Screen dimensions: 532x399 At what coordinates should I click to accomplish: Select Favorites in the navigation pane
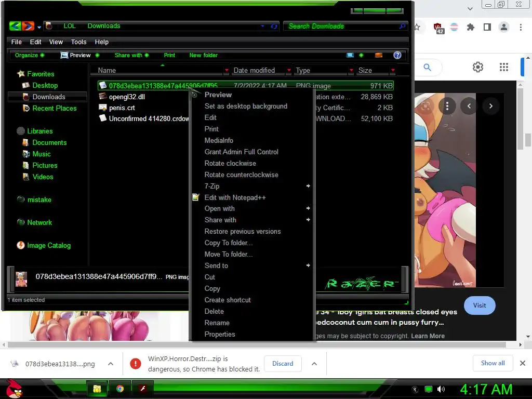pyautogui.click(x=36, y=74)
